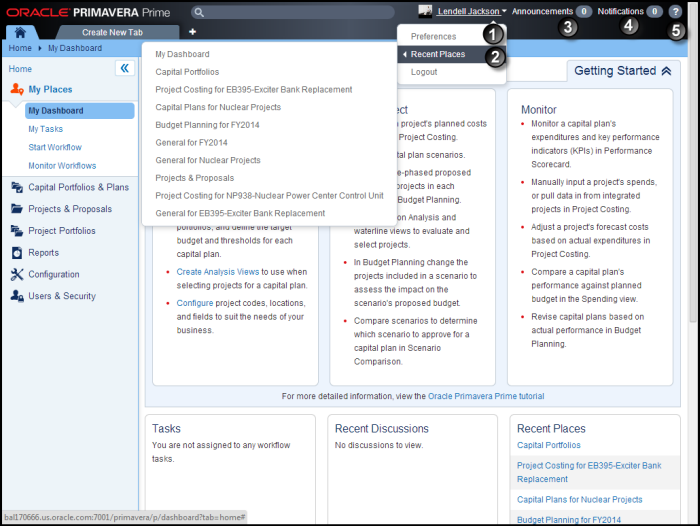Viewport: 700px width, 526px height.
Task: Click the user avatar picture
Action: 425,11
